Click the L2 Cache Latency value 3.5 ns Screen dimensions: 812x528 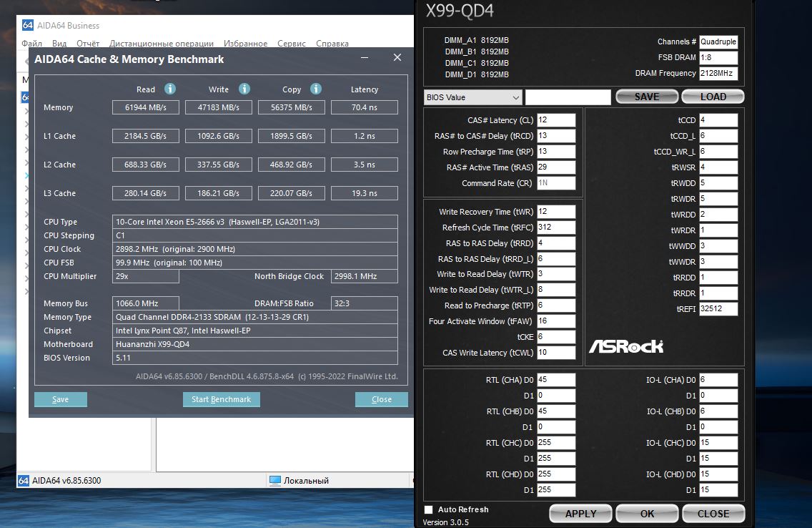[365, 165]
